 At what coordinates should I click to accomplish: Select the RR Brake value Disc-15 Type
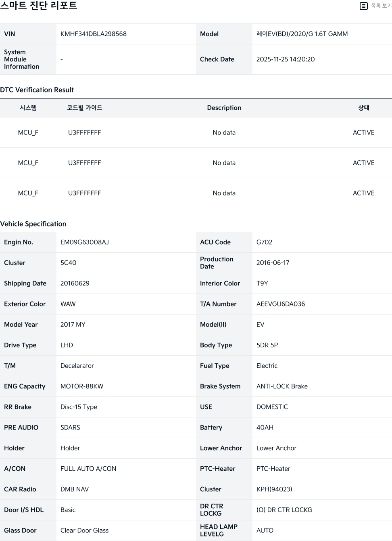click(x=79, y=407)
